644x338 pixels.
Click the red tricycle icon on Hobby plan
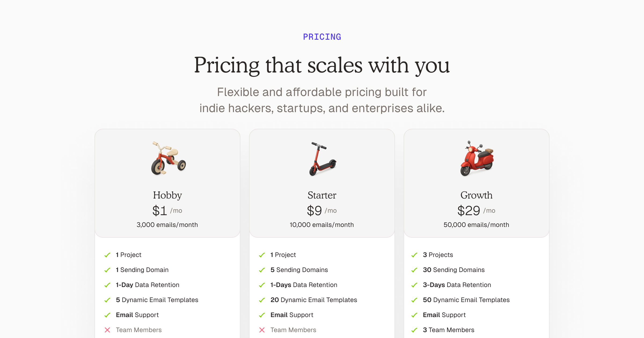coord(168,158)
